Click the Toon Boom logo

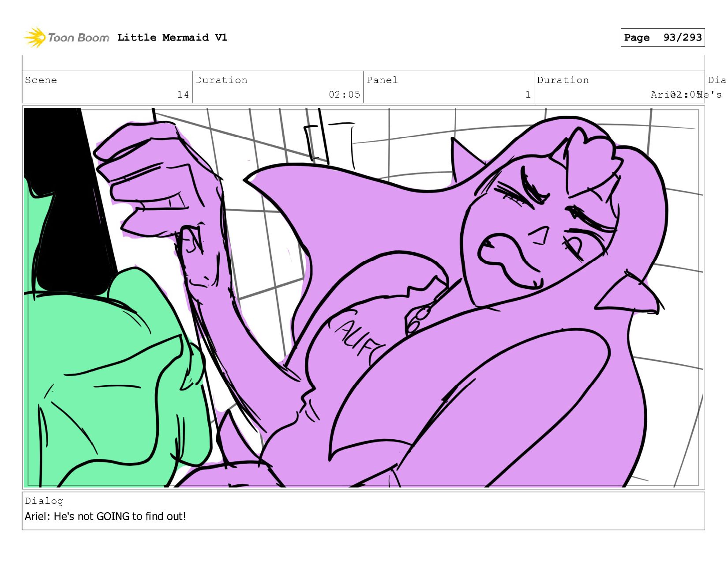(66, 38)
